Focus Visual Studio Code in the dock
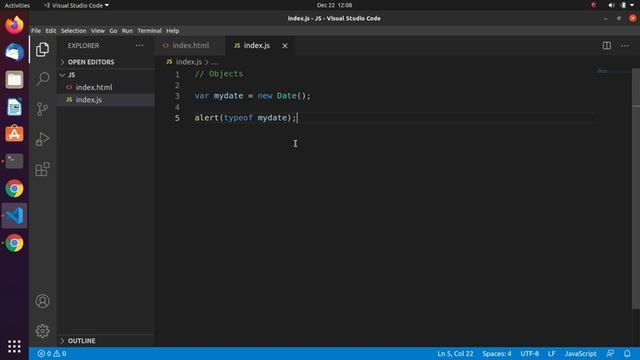 click(x=14, y=216)
